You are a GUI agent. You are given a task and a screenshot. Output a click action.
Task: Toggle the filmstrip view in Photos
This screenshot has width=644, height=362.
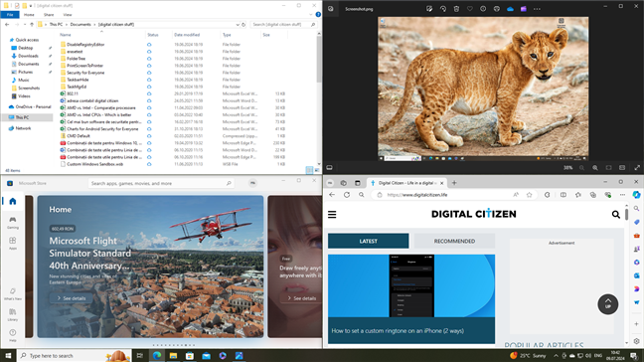coord(329,168)
